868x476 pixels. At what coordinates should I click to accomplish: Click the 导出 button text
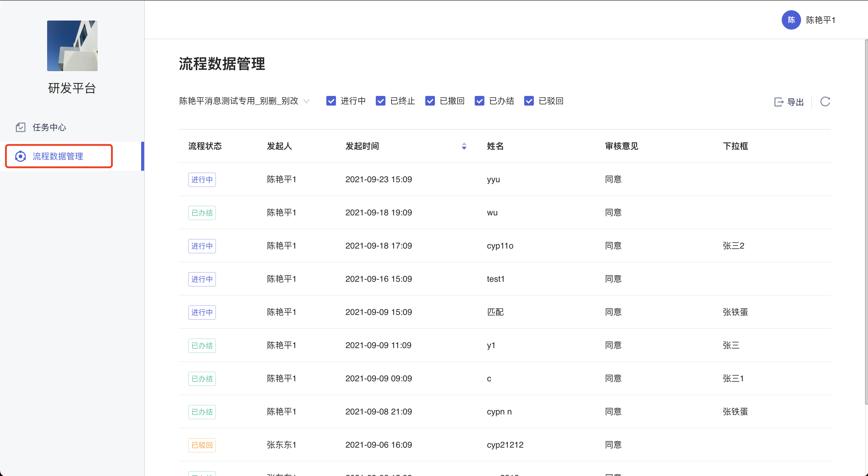[x=795, y=102]
